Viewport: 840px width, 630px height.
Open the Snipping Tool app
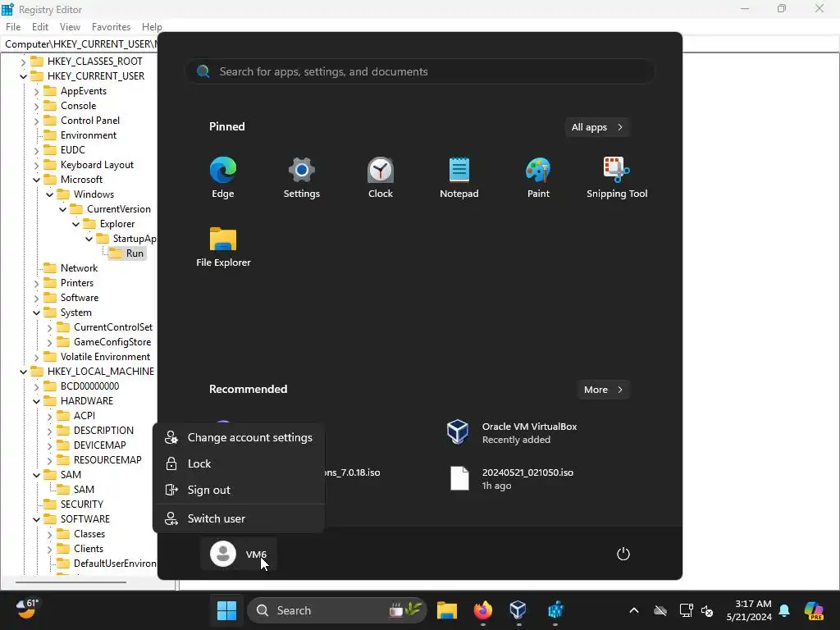tap(617, 178)
